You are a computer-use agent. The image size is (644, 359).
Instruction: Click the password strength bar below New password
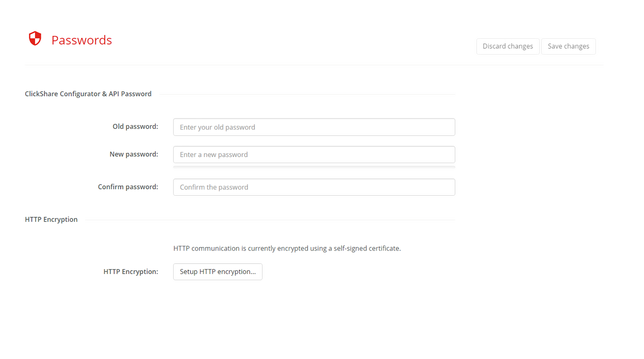click(314, 167)
